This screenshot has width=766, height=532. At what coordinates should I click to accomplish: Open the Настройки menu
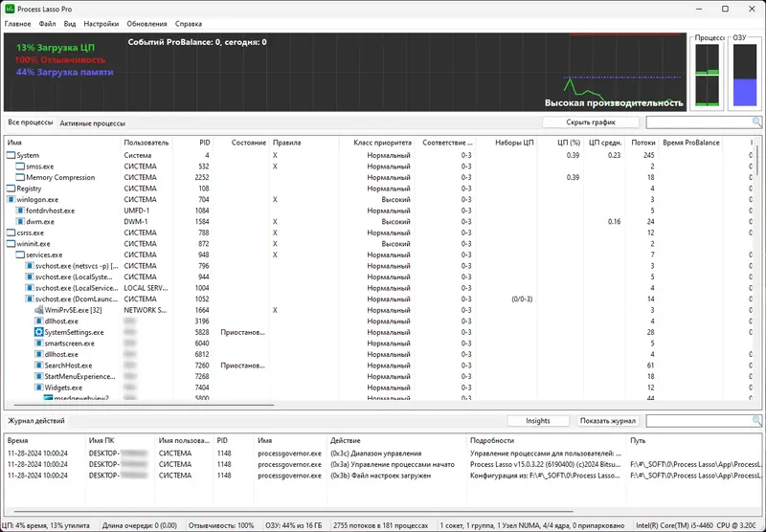pos(101,23)
